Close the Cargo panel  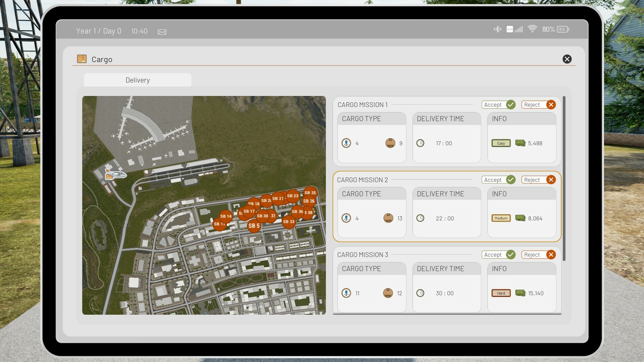(x=567, y=59)
